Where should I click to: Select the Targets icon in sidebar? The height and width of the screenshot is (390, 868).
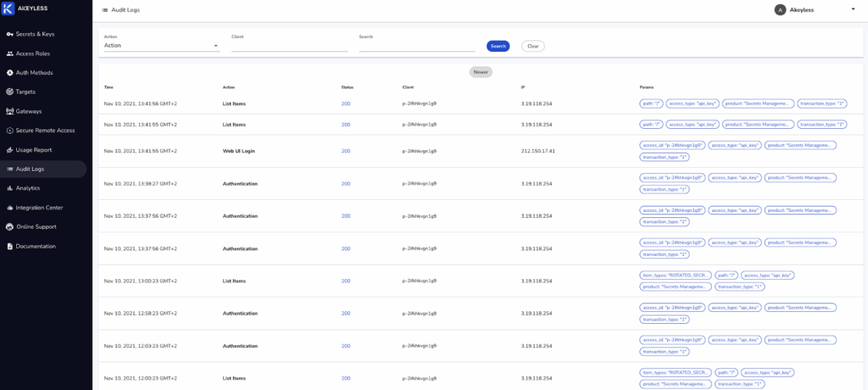click(9, 92)
